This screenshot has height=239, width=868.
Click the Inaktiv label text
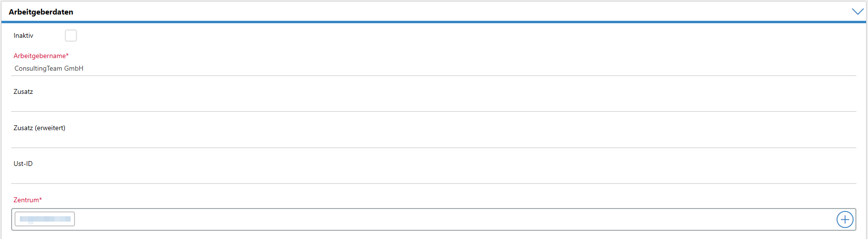(23, 35)
